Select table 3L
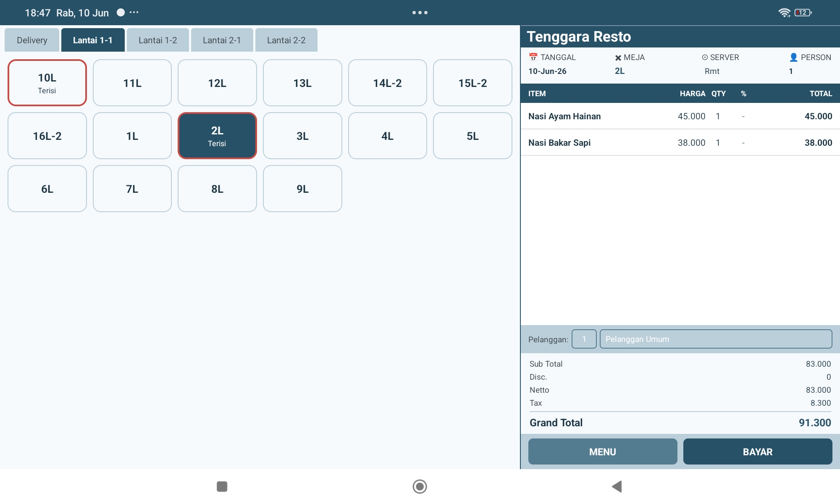This screenshot has width=840, height=504. (x=302, y=136)
